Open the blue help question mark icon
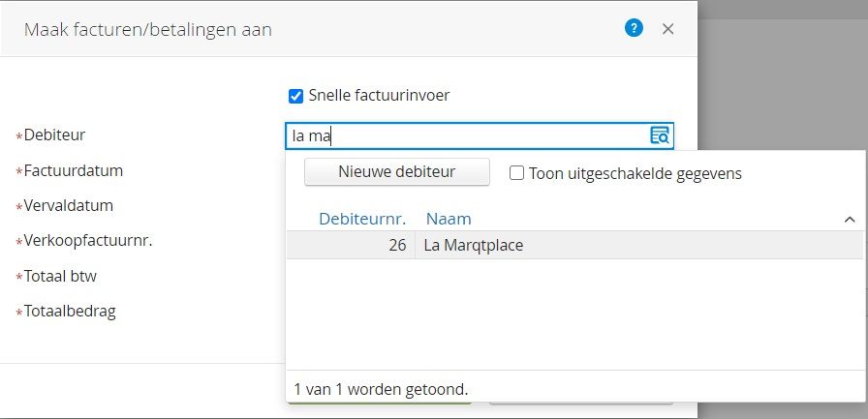The width and height of the screenshot is (868, 419). point(634,29)
